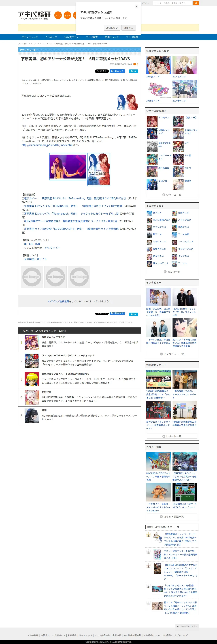Open ランキング in the blue nav bar
This screenshot has height=644, width=217.
[51, 37]
